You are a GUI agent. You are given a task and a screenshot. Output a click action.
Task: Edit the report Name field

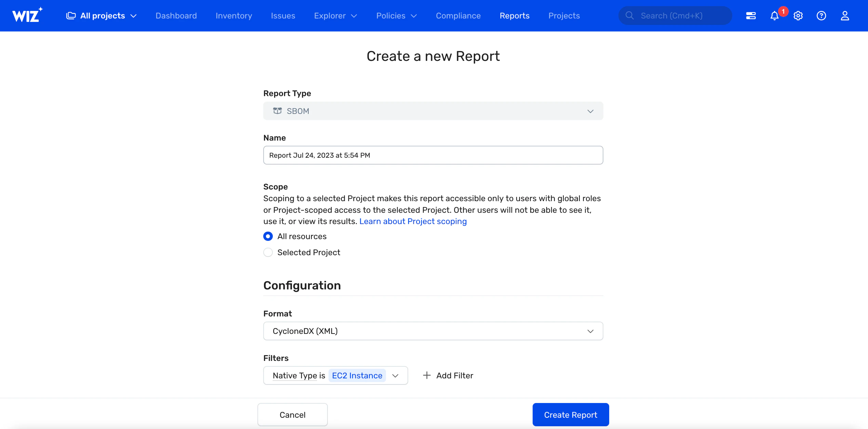433,155
